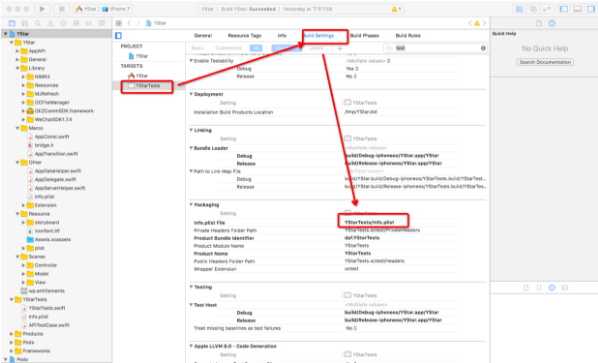Switch to the General tab
This screenshot has width=598, height=363.
click(x=203, y=35)
